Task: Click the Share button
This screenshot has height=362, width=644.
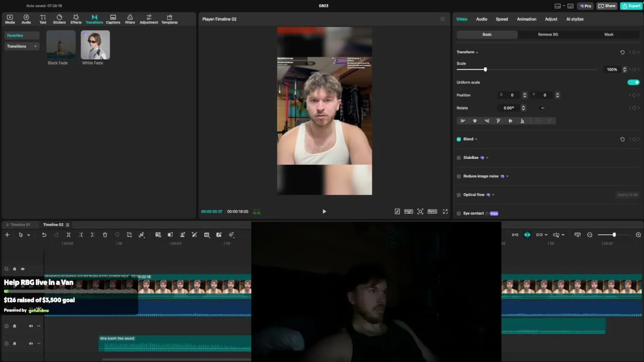Action: click(x=607, y=6)
